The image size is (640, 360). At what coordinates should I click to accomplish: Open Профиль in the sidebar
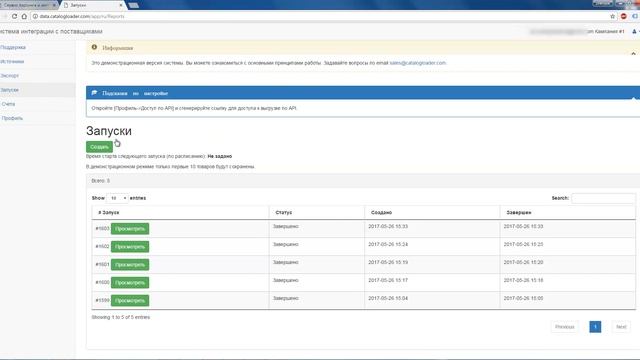(12, 118)
